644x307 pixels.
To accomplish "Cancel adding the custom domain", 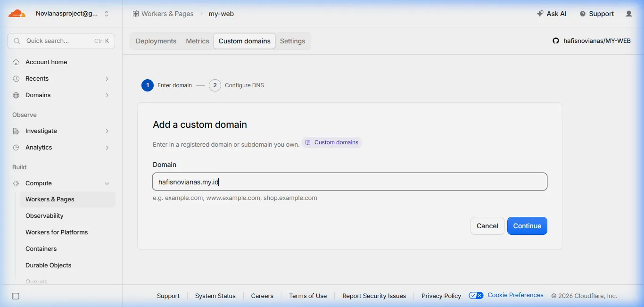I will (487, 226).
